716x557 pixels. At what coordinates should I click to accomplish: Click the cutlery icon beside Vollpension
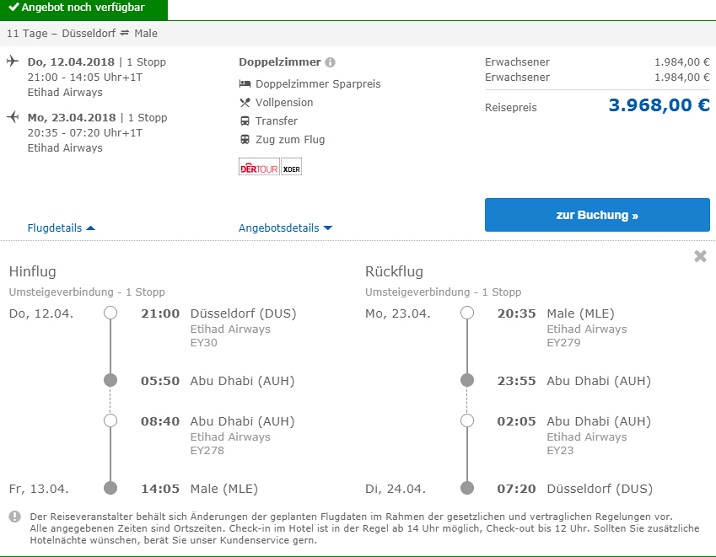click(245, 103)
